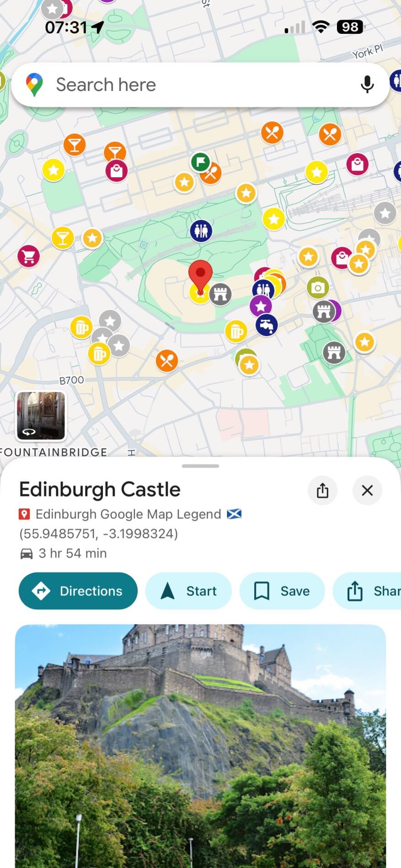Tap the Directions button
Screen dimensions: 401x868
[78, 591]
